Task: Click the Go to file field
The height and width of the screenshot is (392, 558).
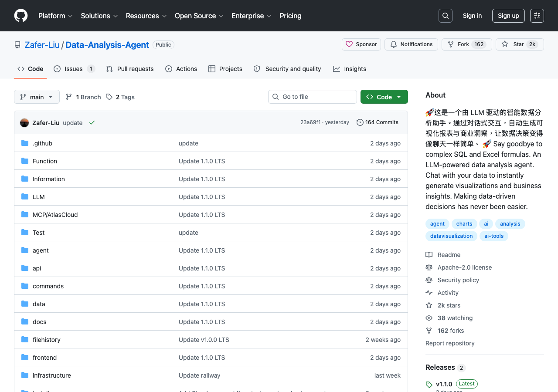Action: point(313,97)
